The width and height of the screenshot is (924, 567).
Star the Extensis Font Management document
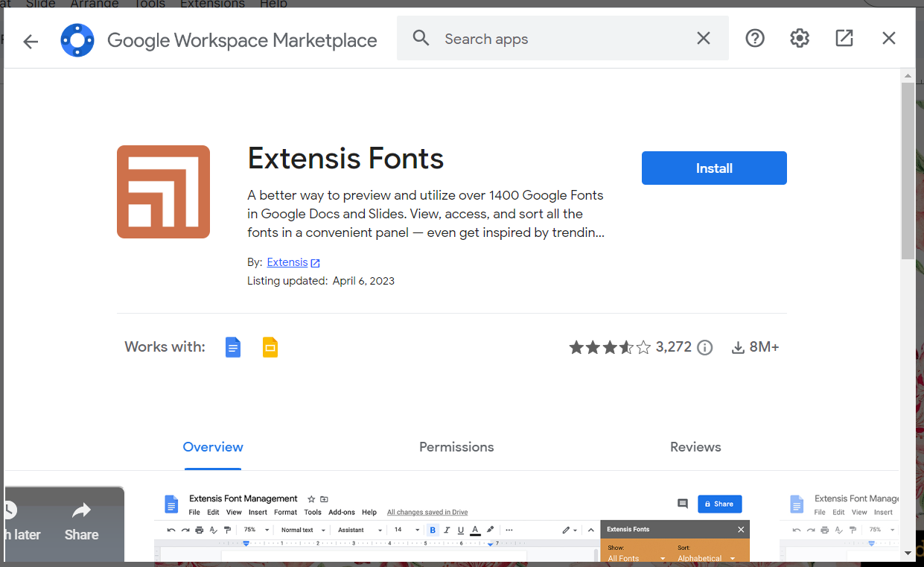(310, 499)
